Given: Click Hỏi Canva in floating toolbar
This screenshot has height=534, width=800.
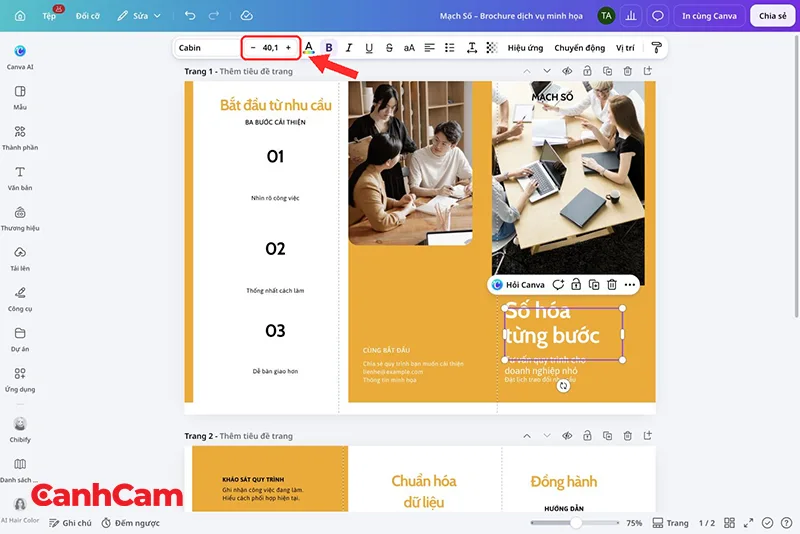Looking at the screenshot, I should [518, 285].
